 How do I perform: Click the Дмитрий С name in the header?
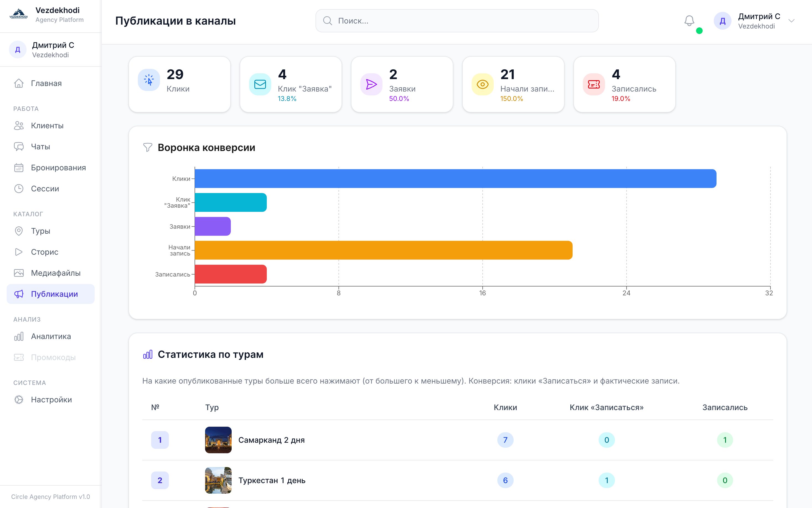click(x=759, y=17)
